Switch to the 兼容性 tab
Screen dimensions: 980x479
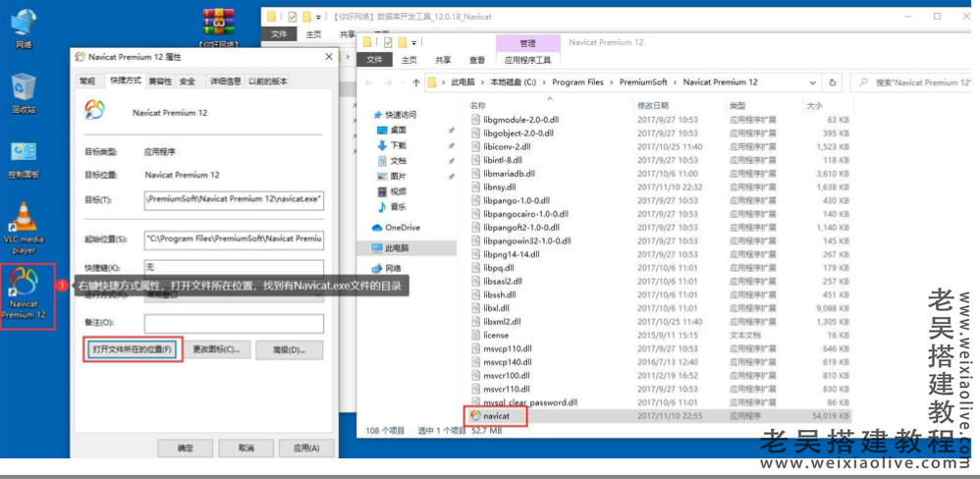pyautogui.click(x=159, y=80)
